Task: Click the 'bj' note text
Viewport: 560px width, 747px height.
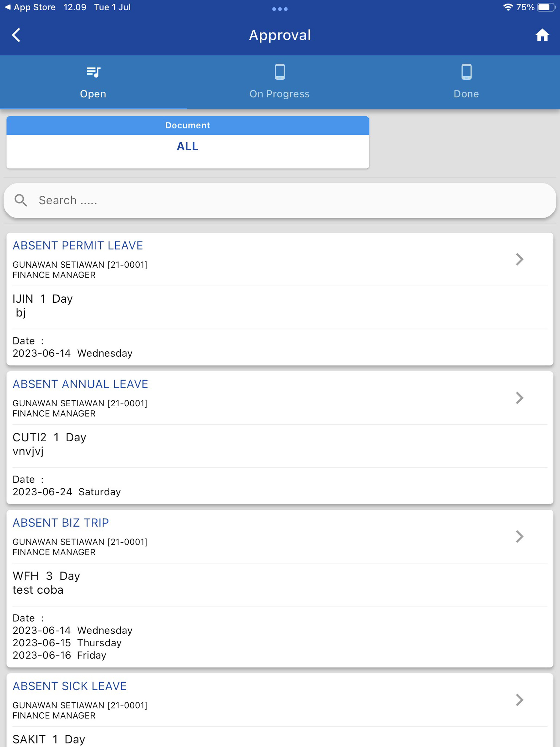Action: [x=21, y=313]
